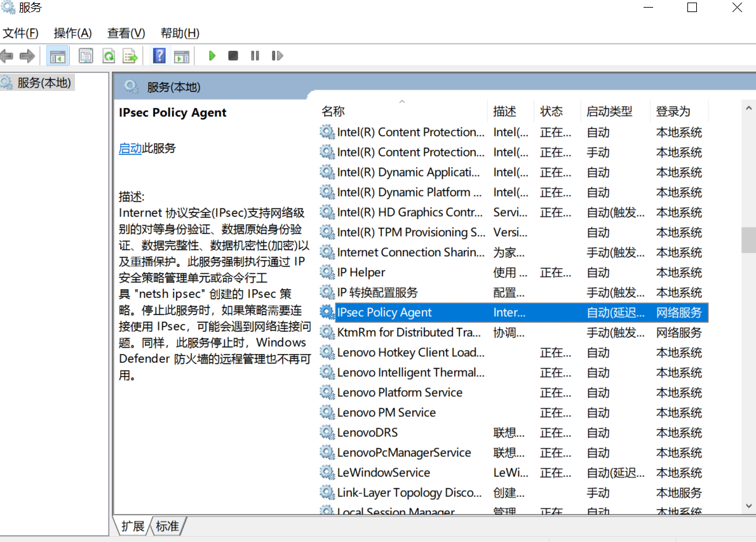
Task: Select the Link-Layer Topology Disco... name
Action: tap(409, 493)
